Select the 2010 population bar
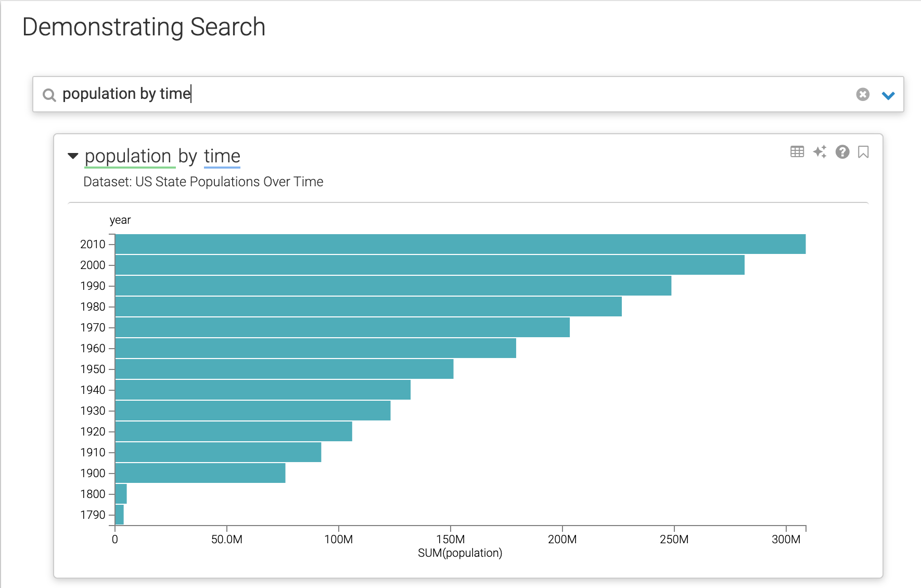The image size is (921, 588). [x=460, y=244]
